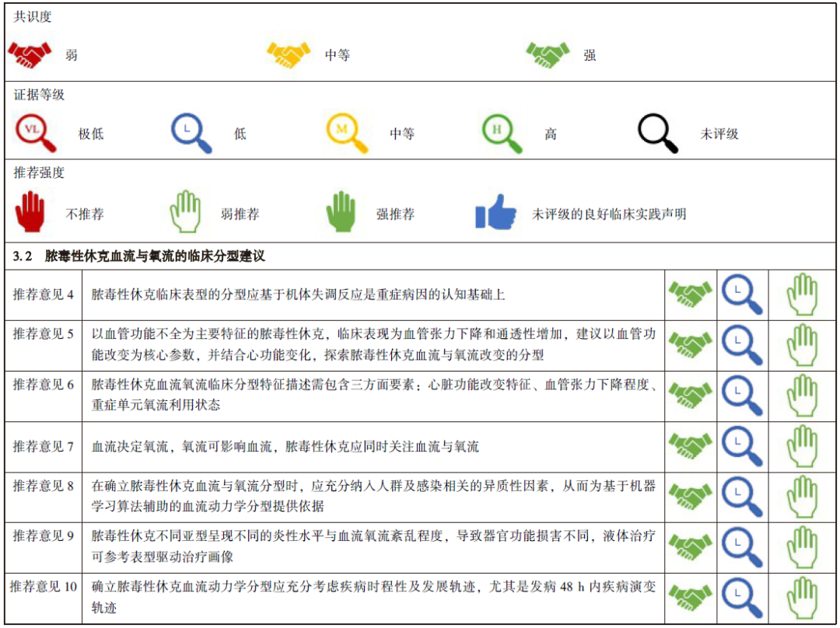Click the hand icon in recommendation 10 row
The width and height of the screenshot is (840, 628).
pos(803,595)
